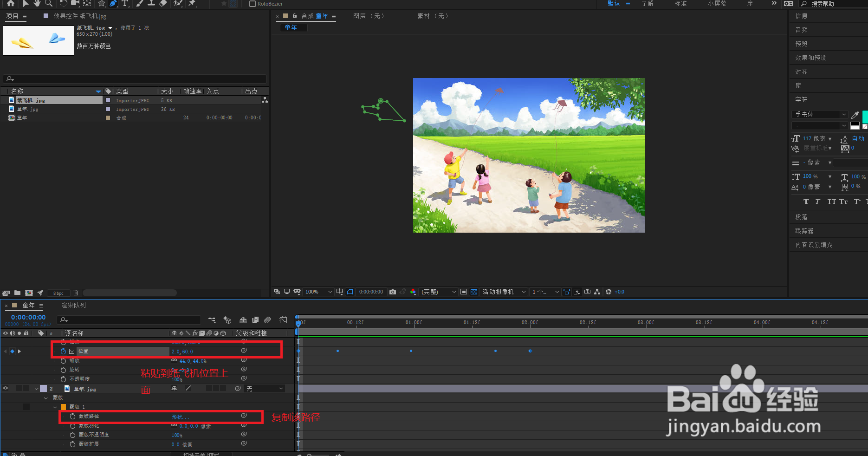Open the (完整) resolution dropdown
Screen dimensions: 868x456
(x=439, y=292)
